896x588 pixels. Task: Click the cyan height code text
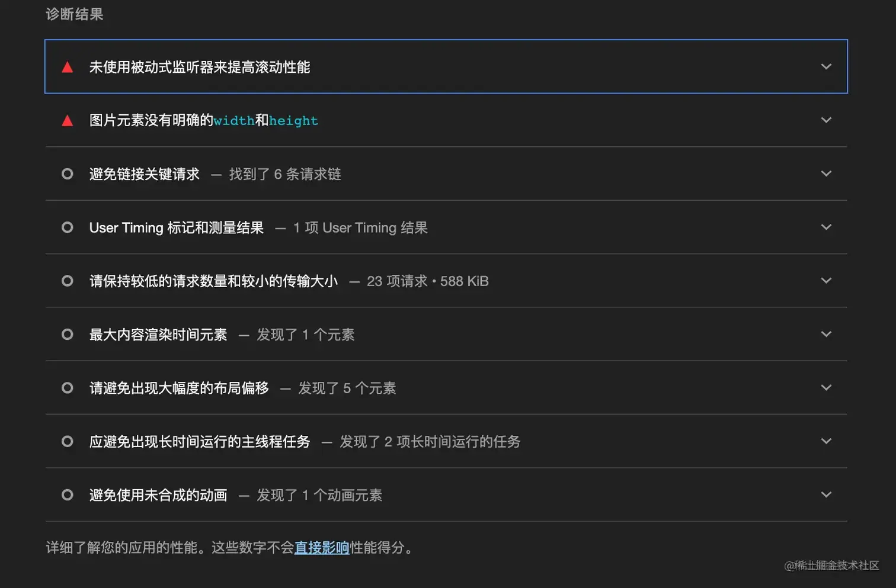[x=293, y=121]
